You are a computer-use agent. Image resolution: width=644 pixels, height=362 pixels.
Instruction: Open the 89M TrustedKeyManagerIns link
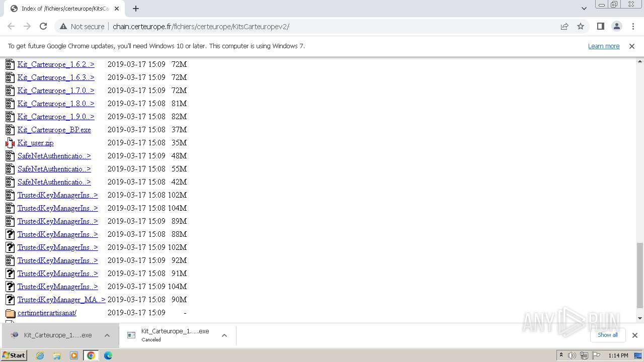tap(58, 221)
